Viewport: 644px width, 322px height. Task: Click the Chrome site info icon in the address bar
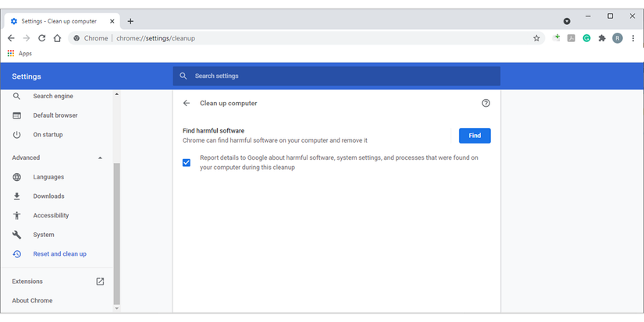coord(76,38)
